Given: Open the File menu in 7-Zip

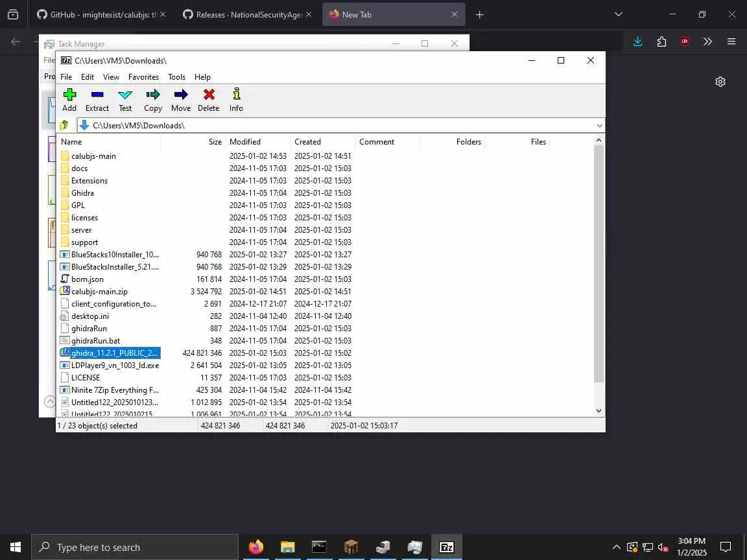Looking at the screenshot, I should coord(66,76).
